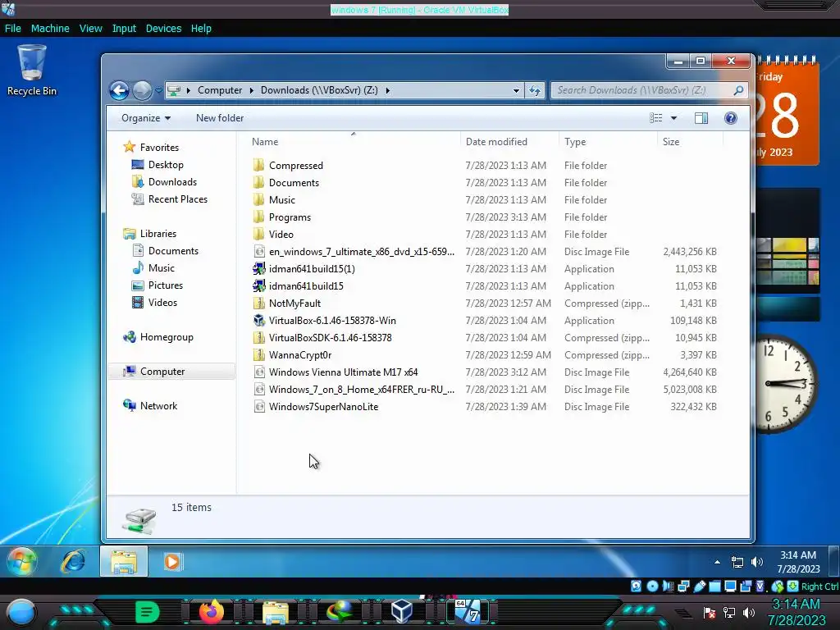
Task: Click the guest tray network icon
Action: 737,562
